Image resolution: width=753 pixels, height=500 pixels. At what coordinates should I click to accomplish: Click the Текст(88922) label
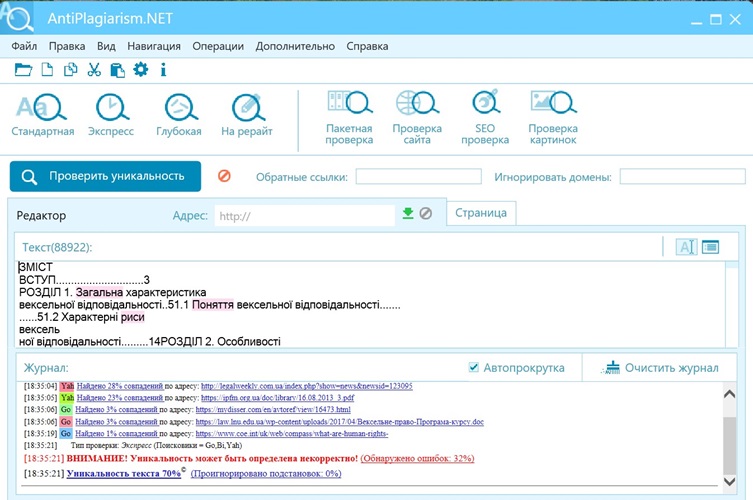coord(57,247)
